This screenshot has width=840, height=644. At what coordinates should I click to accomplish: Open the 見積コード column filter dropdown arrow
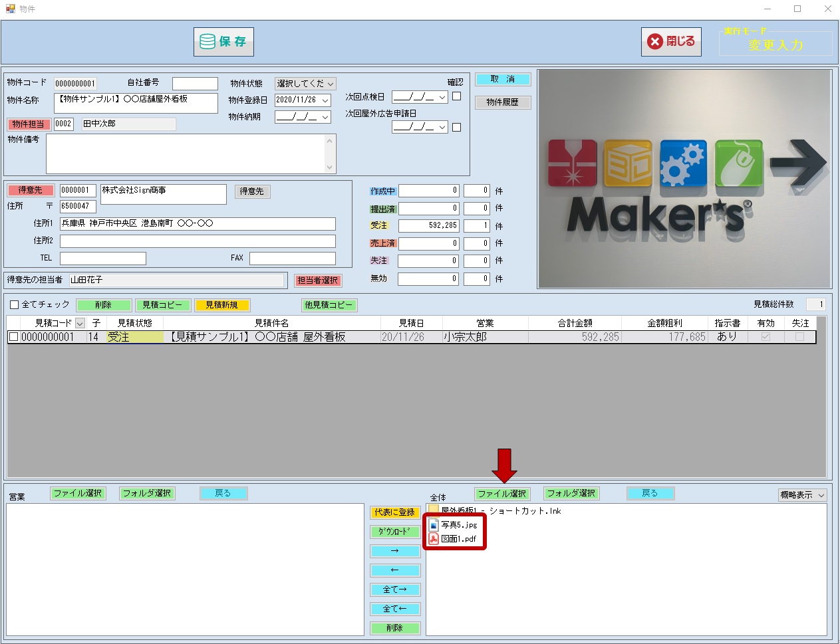(x=80, y=323)
